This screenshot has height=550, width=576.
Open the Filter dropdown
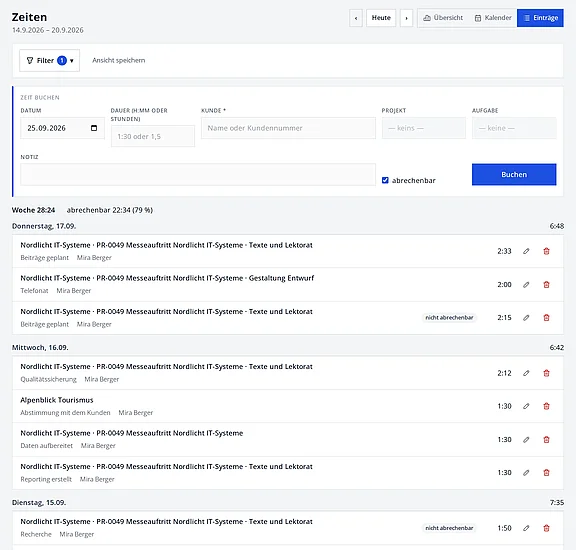tap(50, 61)
